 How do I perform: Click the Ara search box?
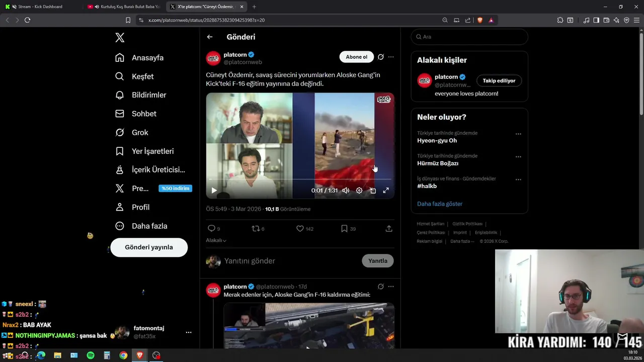pyautogui.click(x=469, y=37)
